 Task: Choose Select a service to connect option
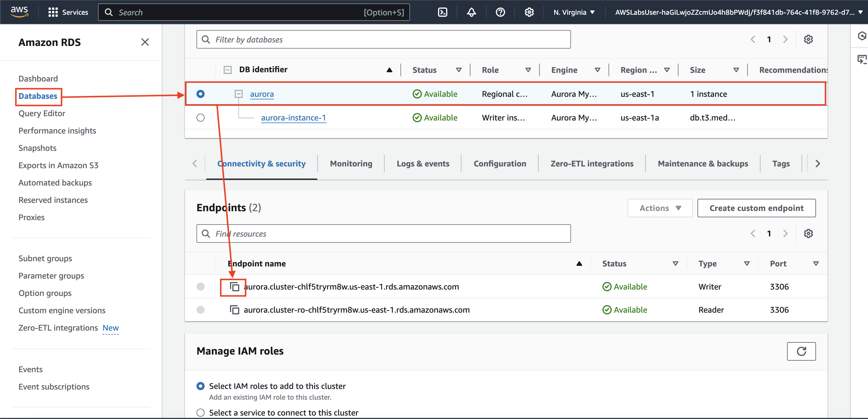point(201,413)
